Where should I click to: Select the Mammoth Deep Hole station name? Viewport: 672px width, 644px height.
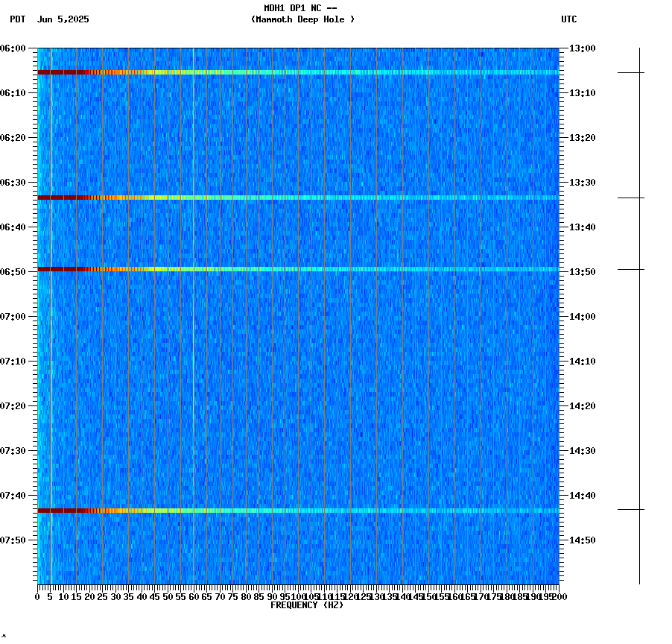[x=302, y=20]
